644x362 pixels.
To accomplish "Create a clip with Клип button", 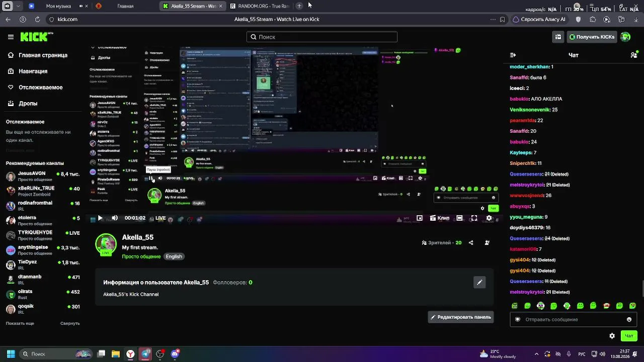I will pyautogui.click(x=440, y=218).
